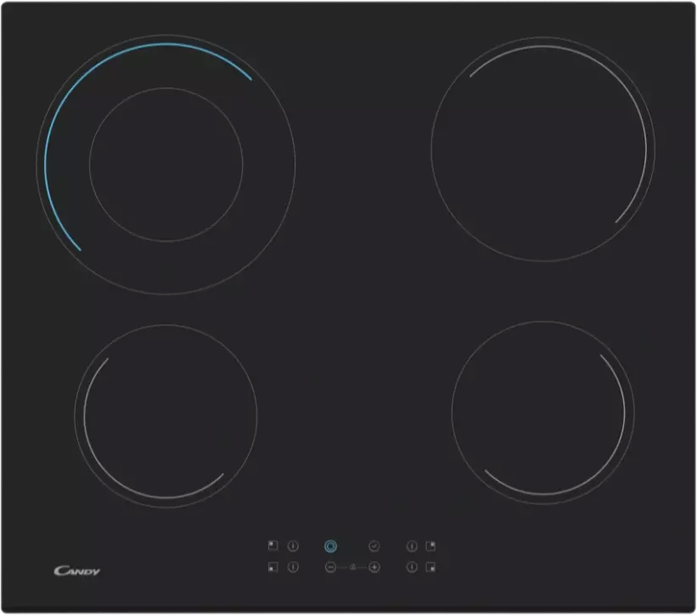Tap the top-left zone indicator square
This screenshot has width=697, height=616.
pyautogui.click(x=273, y=546)
